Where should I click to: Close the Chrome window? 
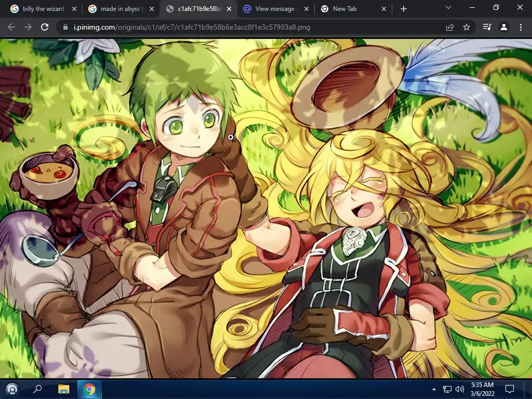click(520, 7)
